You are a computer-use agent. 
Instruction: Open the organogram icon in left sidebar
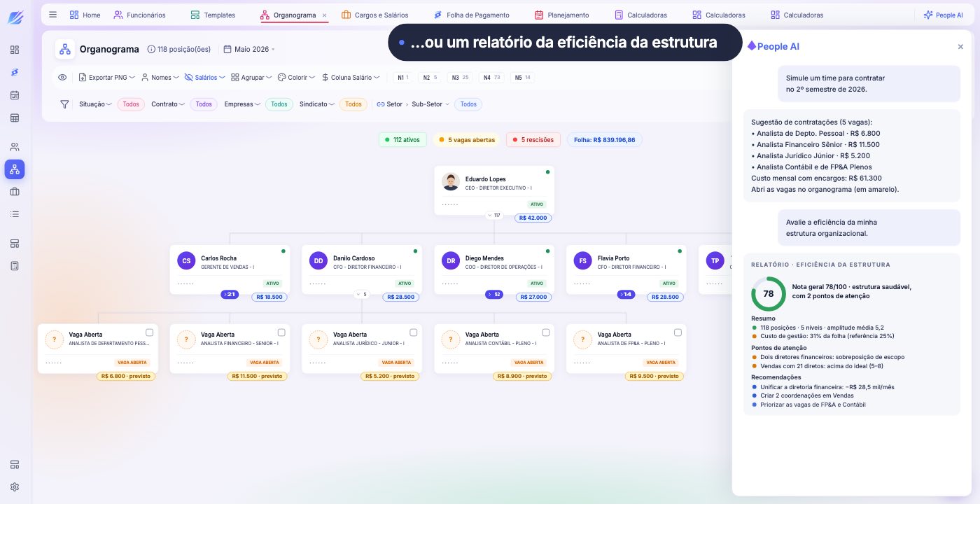[15, 169]
